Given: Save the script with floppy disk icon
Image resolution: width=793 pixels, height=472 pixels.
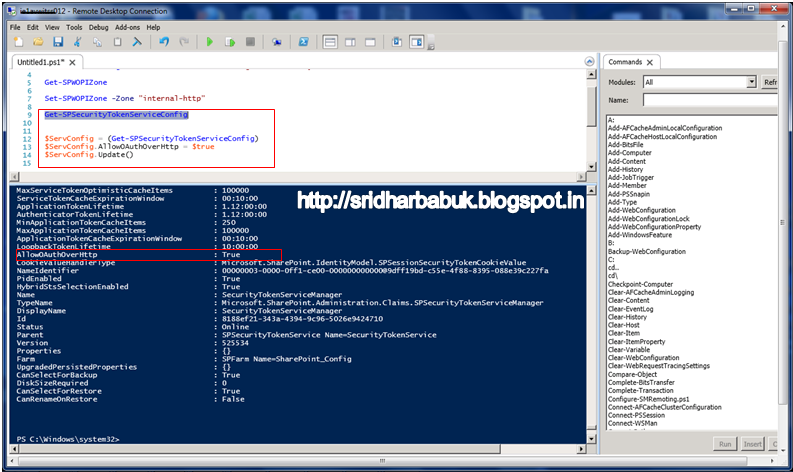Looking at the screenshot, I should pyautogui.click(x=58, y=42).
